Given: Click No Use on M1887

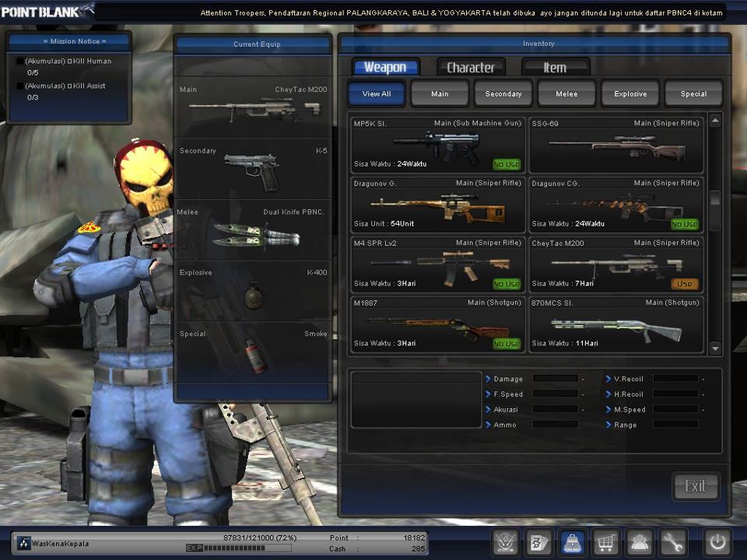Looking at the screenshot, I should [x=507, y=343].
